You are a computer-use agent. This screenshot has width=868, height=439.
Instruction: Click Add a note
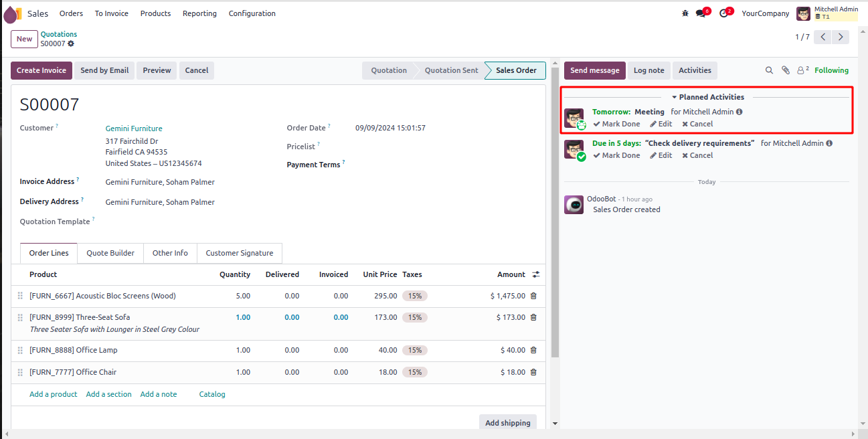click(x=159, y=394)
